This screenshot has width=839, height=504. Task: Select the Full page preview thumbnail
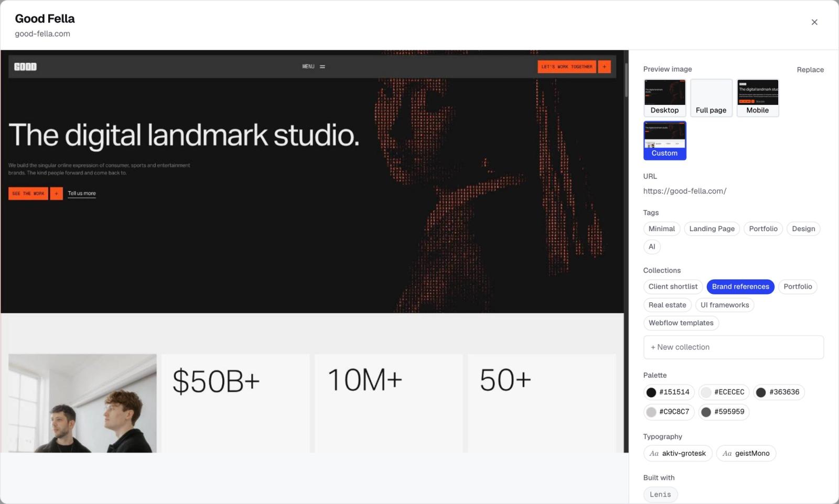[711, 98]
